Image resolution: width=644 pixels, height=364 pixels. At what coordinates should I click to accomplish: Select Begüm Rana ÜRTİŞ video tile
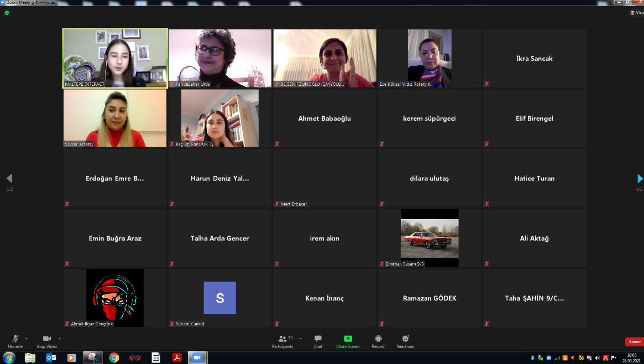point(220,118)
